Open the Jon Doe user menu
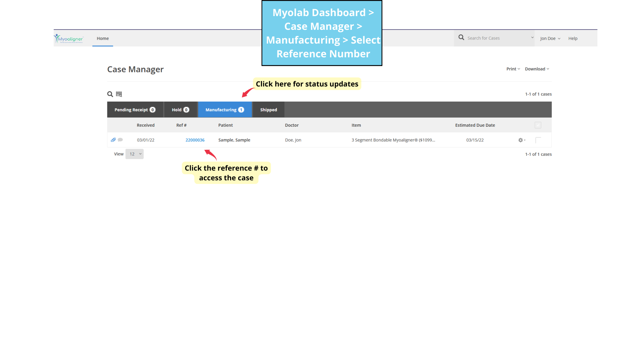644x362 pixels. pyautogui.click(x=550, y=39)
